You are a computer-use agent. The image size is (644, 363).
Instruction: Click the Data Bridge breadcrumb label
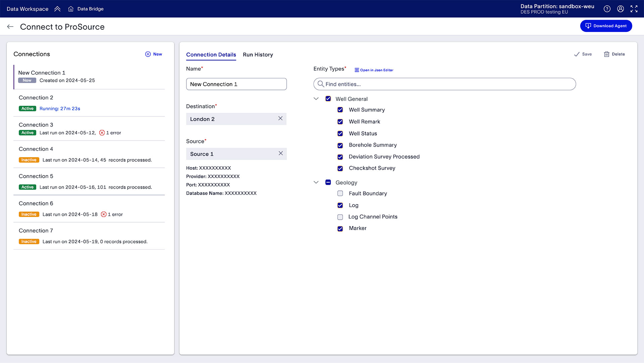[90, 9]
